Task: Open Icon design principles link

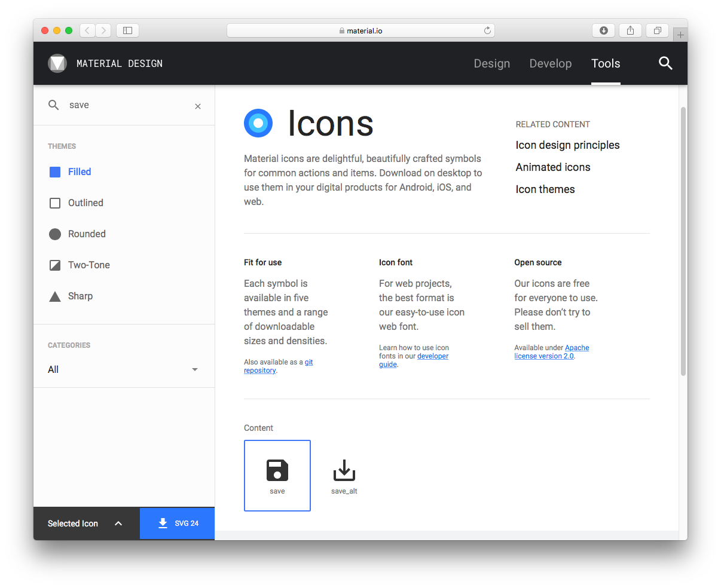Action: (x=568, y=145)
